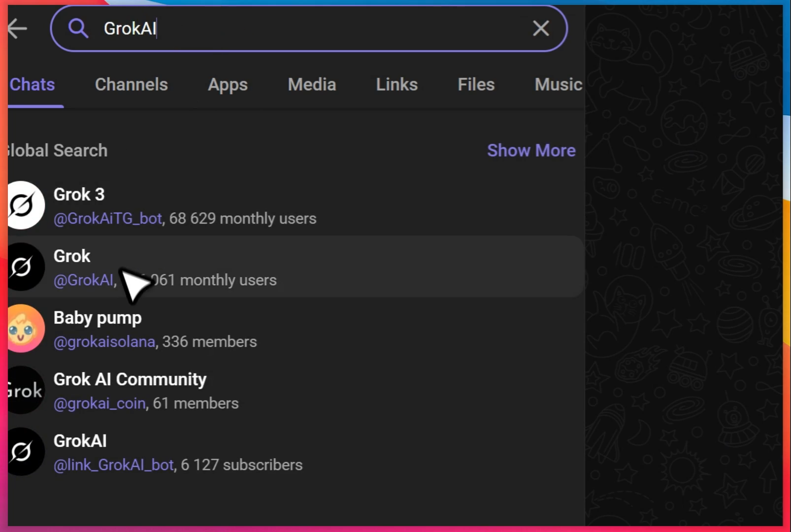791x532 pixels.
Task: Switch to the Chats tab
Action: tap(32, 85)
